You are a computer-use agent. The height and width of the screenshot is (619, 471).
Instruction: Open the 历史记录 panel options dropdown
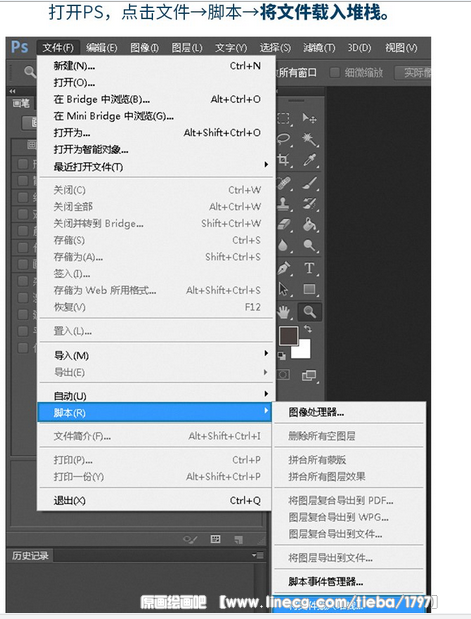[x=257, y=555]
